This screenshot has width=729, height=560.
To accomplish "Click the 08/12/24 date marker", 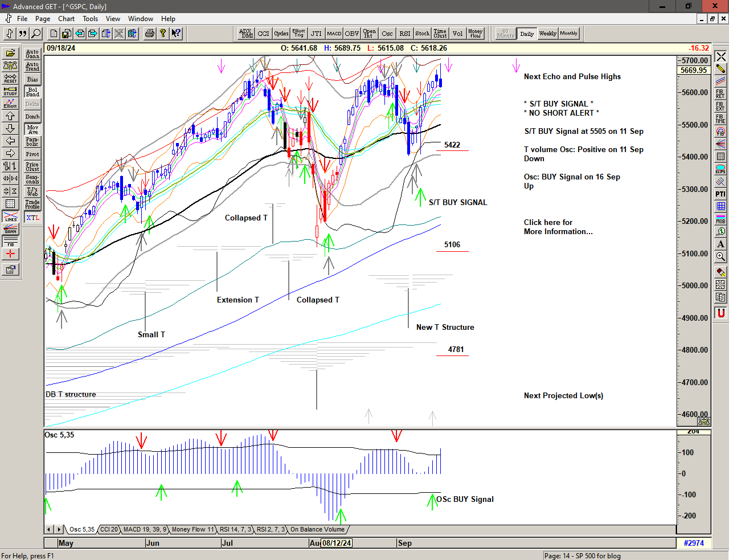I will point(336,543).
